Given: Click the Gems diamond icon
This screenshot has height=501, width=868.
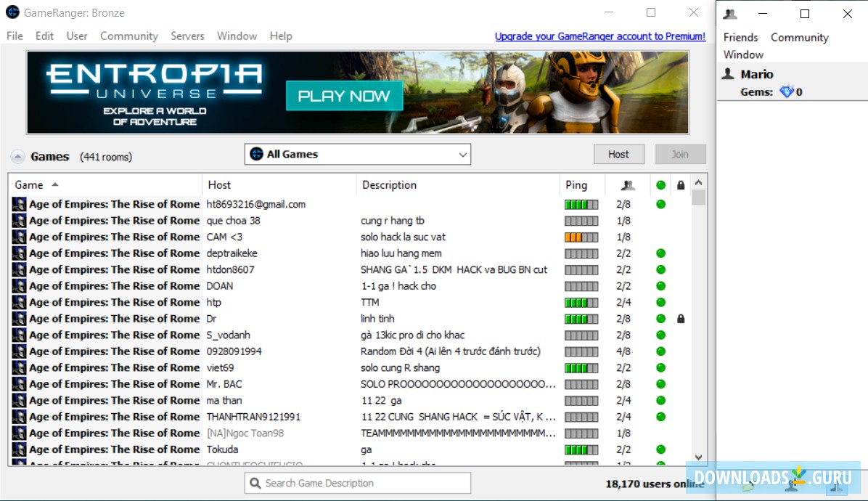Looking at the screenshot, I should (786, 92).
